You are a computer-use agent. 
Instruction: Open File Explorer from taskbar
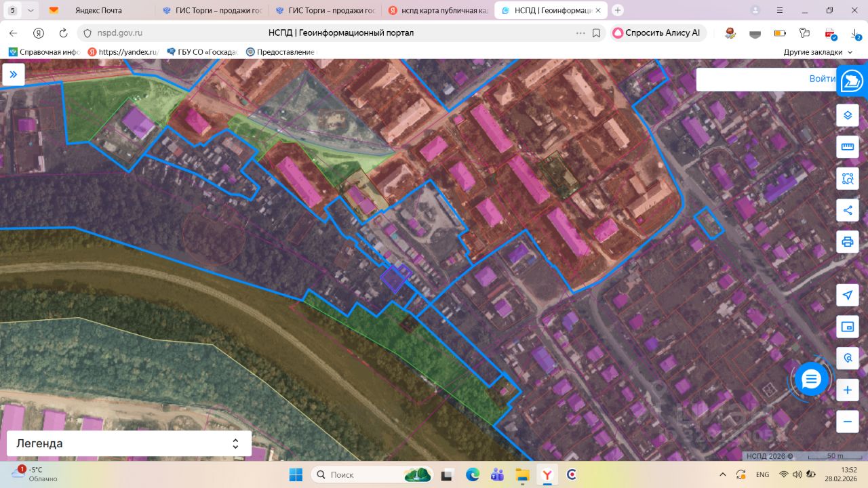pos(522,474)
